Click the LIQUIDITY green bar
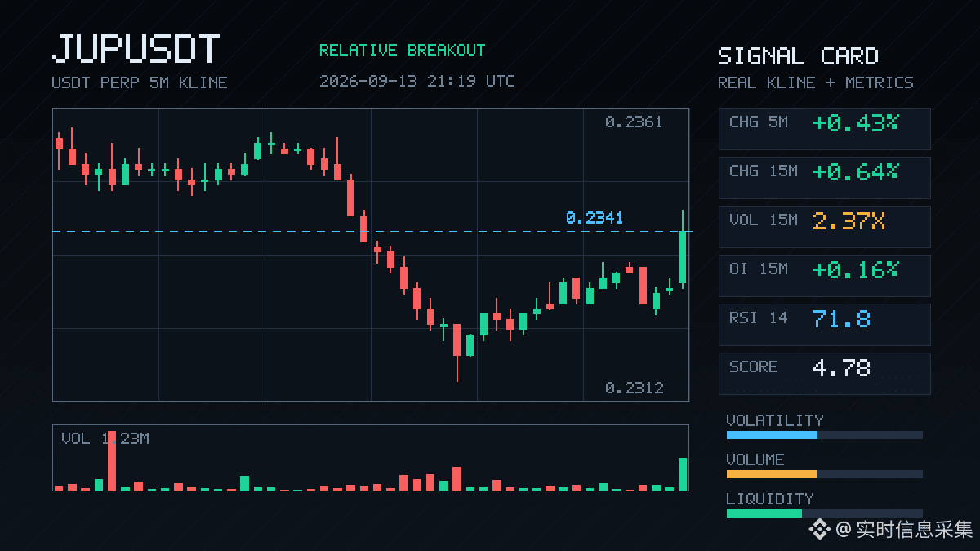This screenshot has width=980, height=551. click(764, 513)
